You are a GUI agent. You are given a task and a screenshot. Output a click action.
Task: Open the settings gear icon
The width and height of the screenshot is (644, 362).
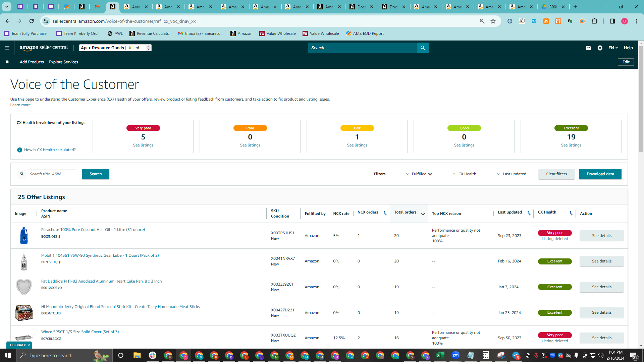pyautogui.click(x=600, y=48)
